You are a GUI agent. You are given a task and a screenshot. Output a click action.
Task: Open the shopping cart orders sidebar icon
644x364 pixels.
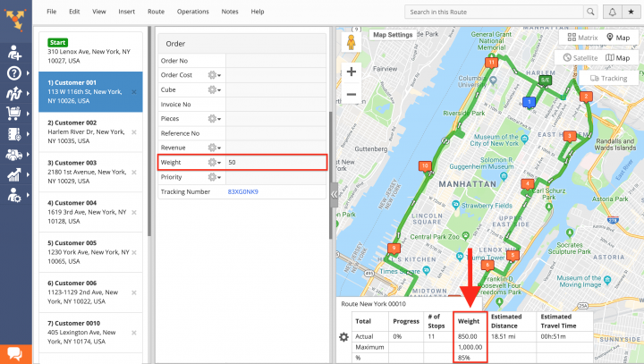[x=13, y=114]
